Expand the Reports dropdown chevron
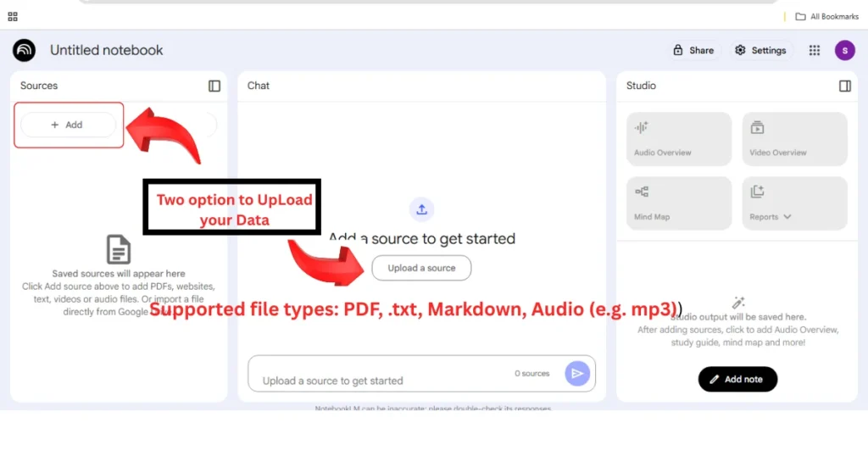 (787, 217)
